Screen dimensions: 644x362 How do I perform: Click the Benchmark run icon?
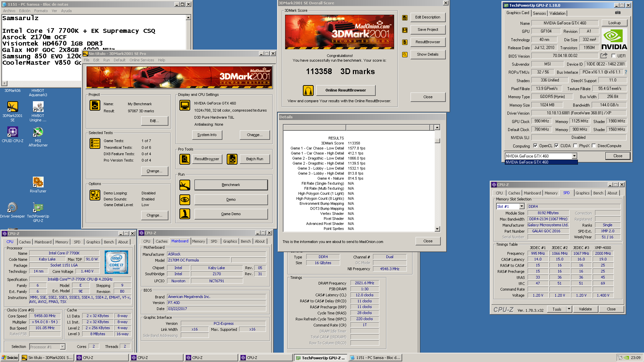click(x=185, y=185)
